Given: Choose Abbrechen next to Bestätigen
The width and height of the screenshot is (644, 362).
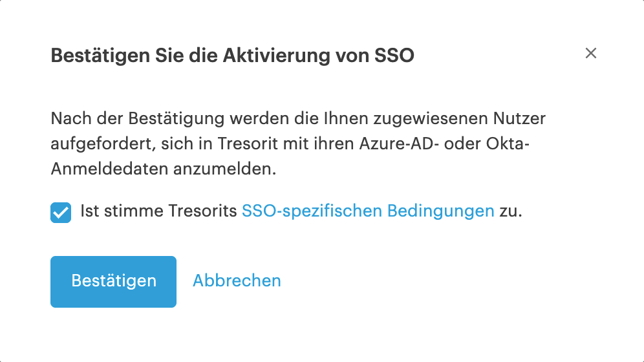Looking at the screenshot, I should pyautogui.click(x=237, y=281).
